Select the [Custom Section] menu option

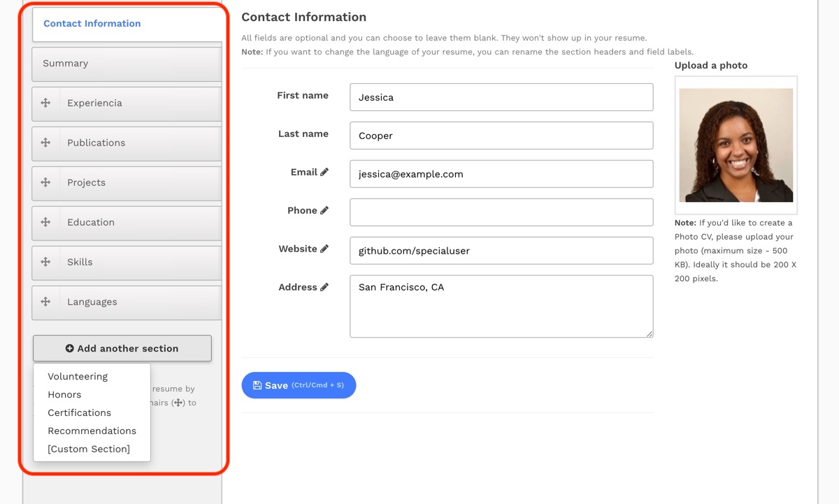(89, 449)
